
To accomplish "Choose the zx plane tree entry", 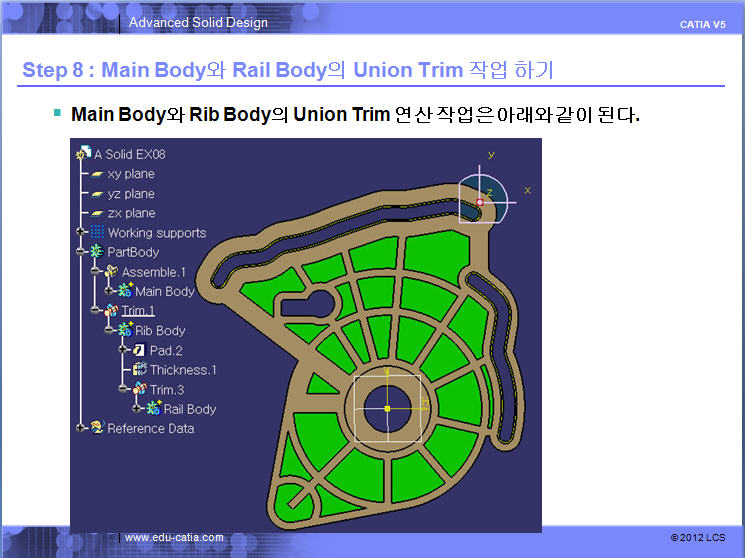I will click(x=130, y=213).
